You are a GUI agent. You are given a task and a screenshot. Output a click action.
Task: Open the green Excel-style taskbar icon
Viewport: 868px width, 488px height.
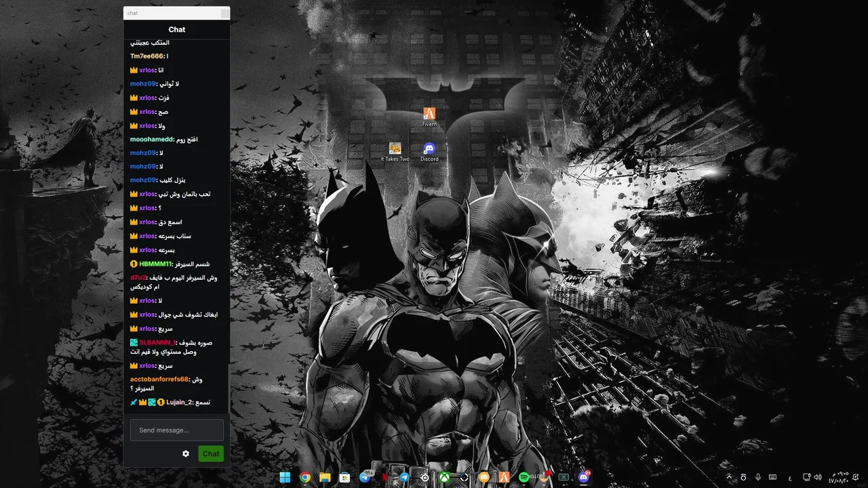pos(564,477)
